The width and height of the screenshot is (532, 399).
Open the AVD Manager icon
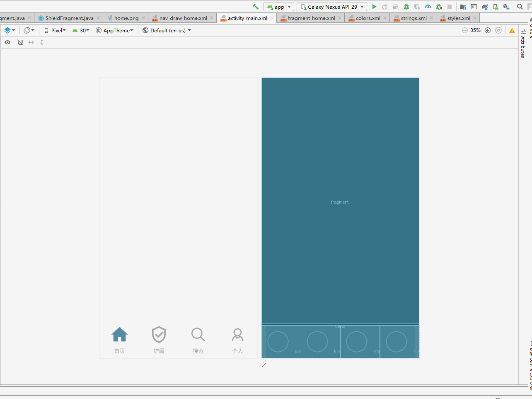click(496, 7)
